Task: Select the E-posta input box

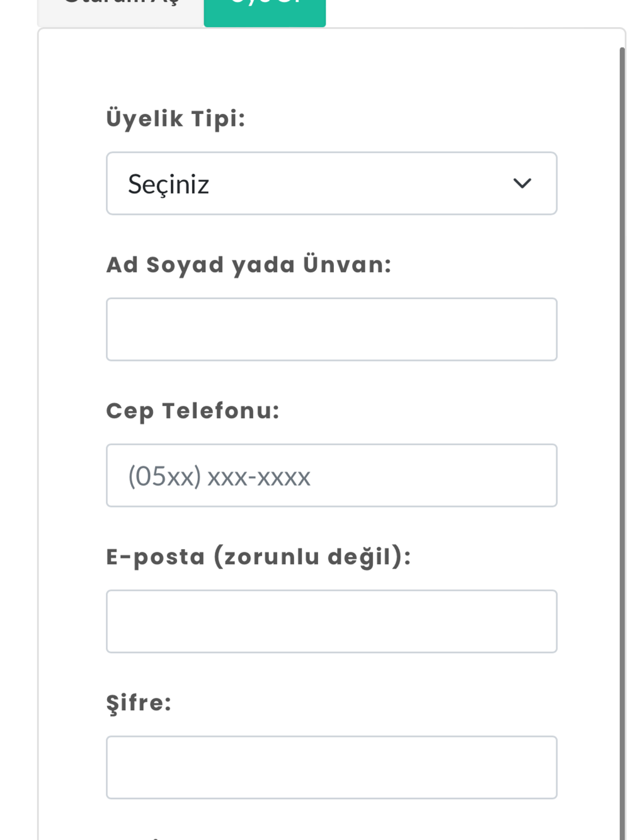Action: click(331, 621)
